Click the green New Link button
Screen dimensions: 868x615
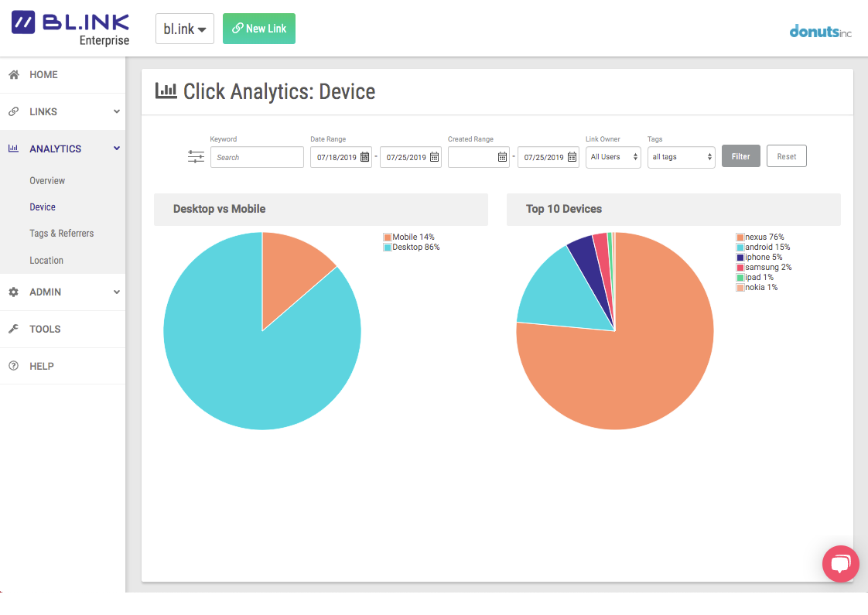click(258, 29)
